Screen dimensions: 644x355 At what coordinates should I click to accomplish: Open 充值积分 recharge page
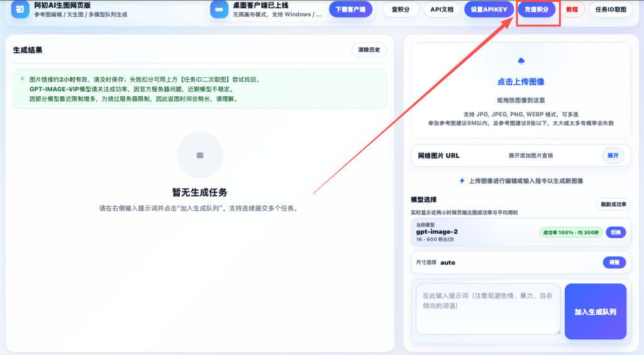pos(536,9)
